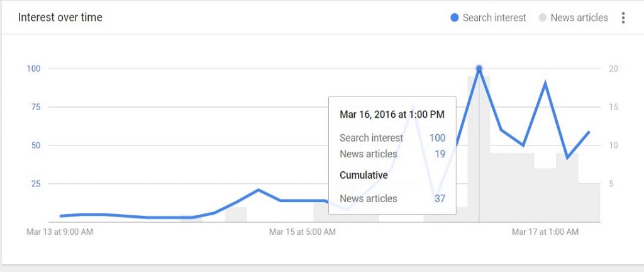
Task: Click the second blue line peak near 90
Action: pyautogui.click(x=545, y=83)
